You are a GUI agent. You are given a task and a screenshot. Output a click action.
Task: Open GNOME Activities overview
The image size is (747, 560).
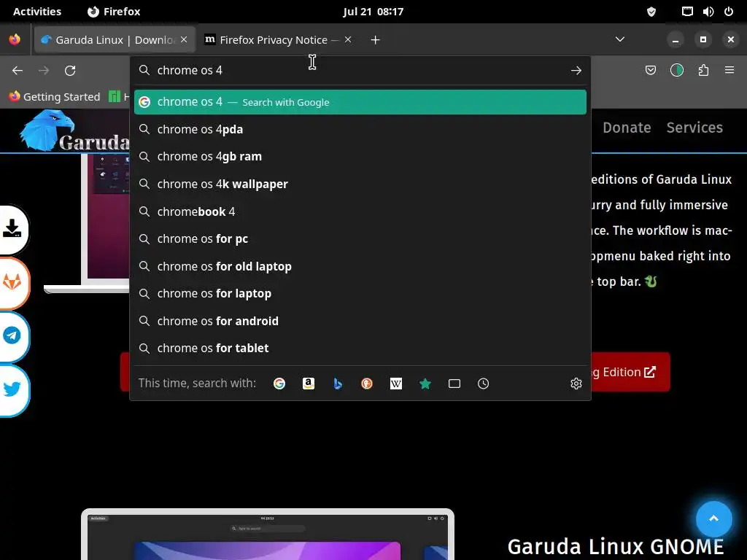pos(37,12)
